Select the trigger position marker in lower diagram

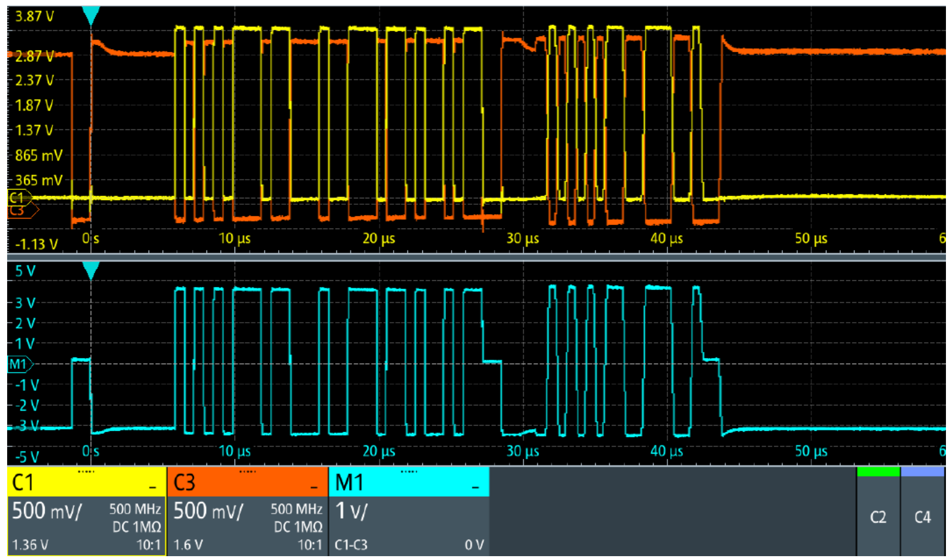point(91,270)
